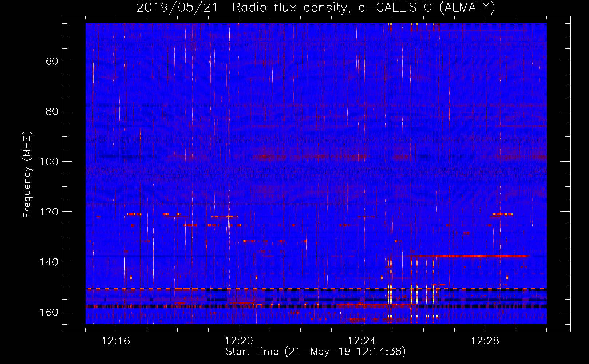
Task: Click the 100 frequency tick label
Action: click(49, 162)
